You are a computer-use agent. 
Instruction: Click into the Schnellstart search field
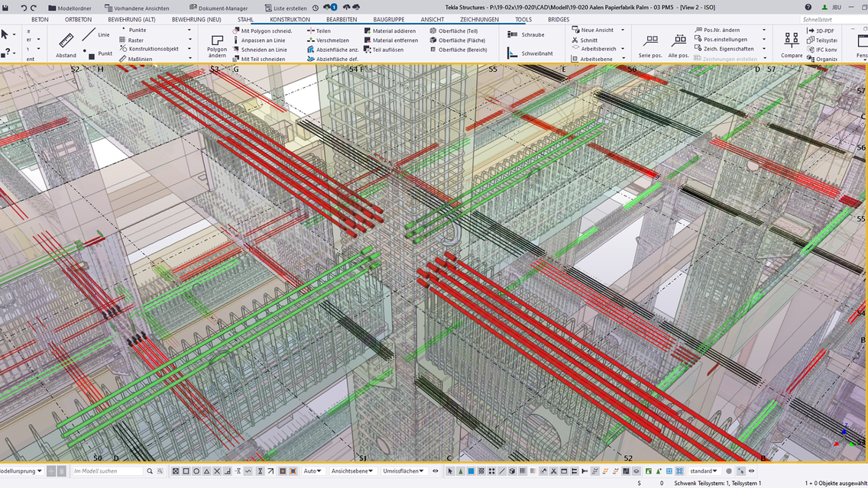(834, 19)
